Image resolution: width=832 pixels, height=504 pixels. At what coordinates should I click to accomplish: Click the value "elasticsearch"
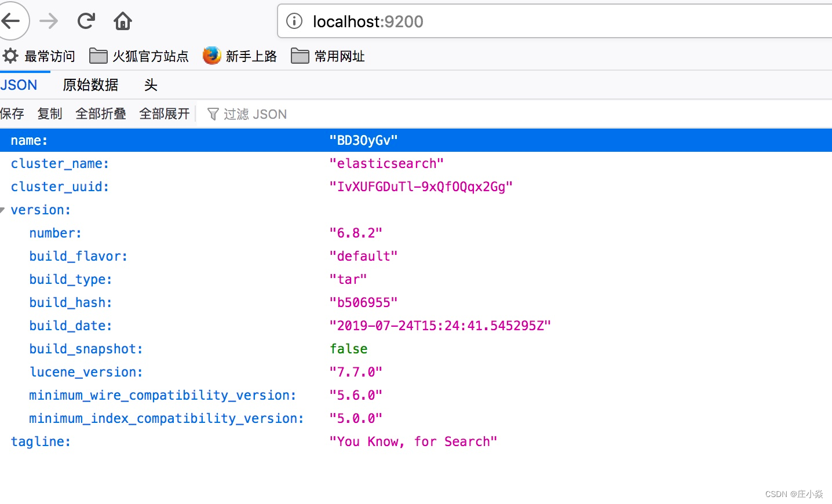click(386, 163)
